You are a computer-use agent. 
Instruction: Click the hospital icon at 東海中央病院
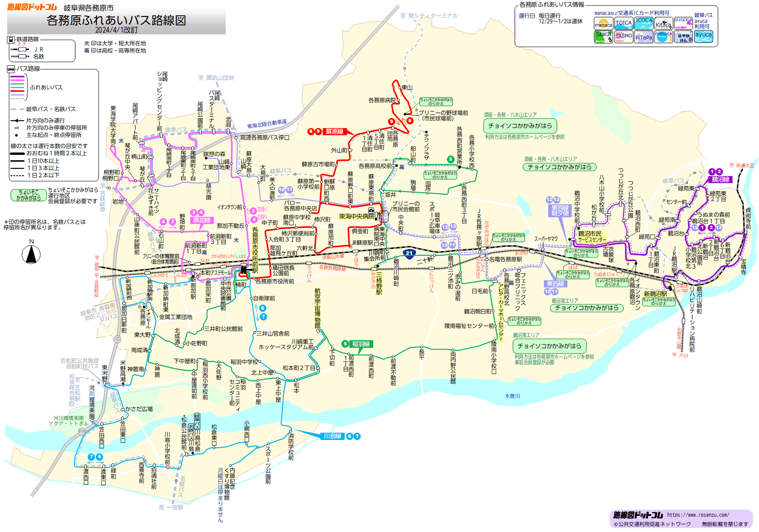tap(371, 210)
